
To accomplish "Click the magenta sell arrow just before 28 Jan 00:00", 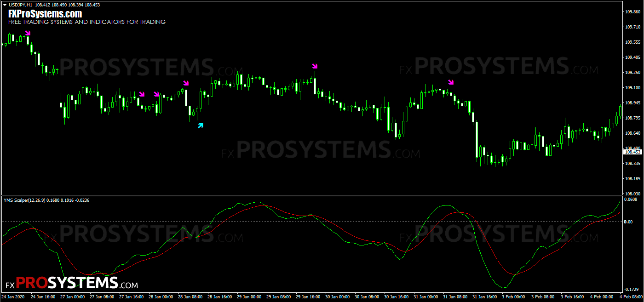I will (x=142, y=94).
